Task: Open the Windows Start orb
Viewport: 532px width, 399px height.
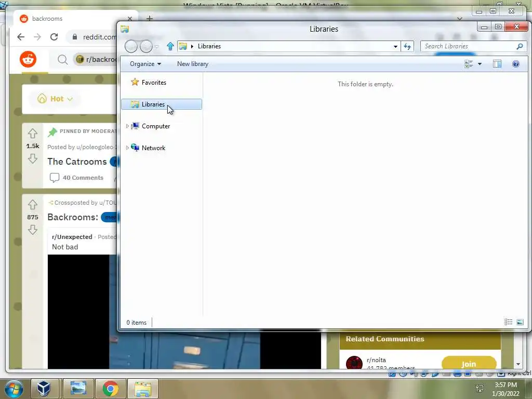Action: click(14, 389)
